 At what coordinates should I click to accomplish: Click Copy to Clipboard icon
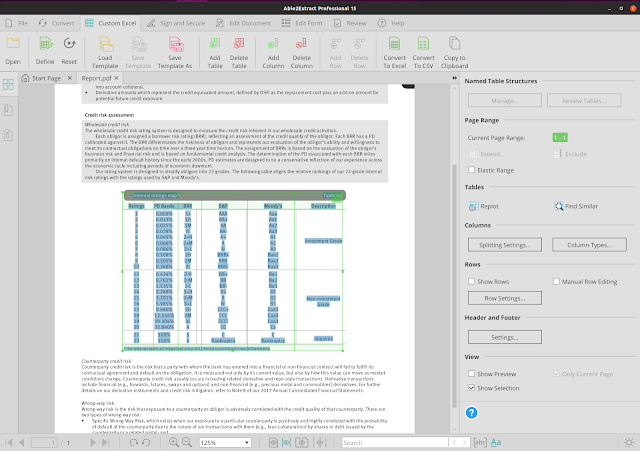454,44
